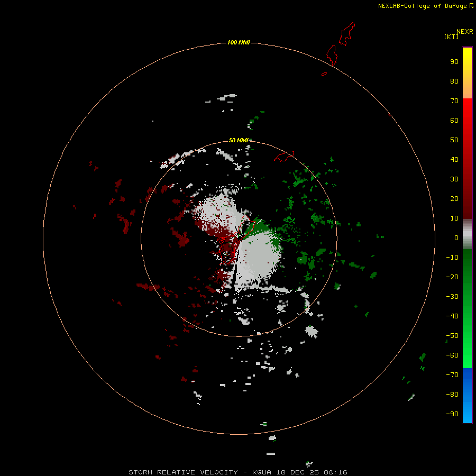Click the -20 value on the velocity scale
Viewport: 476px width, 476px height.
(452, 277)
